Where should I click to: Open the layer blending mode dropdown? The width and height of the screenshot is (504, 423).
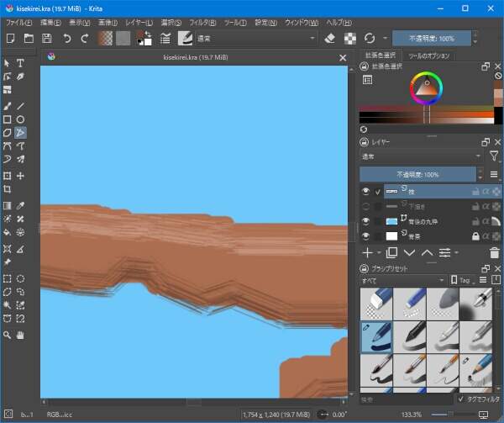pyautogui.click(x=421, y=156)
